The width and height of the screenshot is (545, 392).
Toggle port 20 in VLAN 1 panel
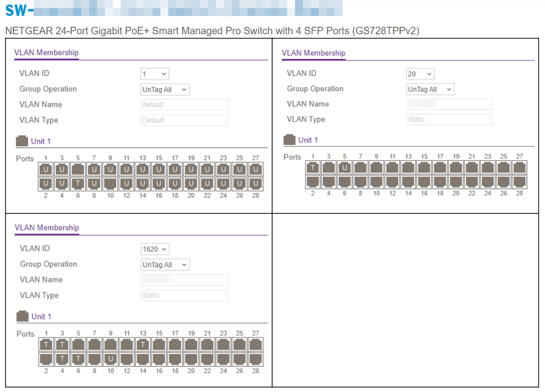pyautogui.click(x=191, y=184)
